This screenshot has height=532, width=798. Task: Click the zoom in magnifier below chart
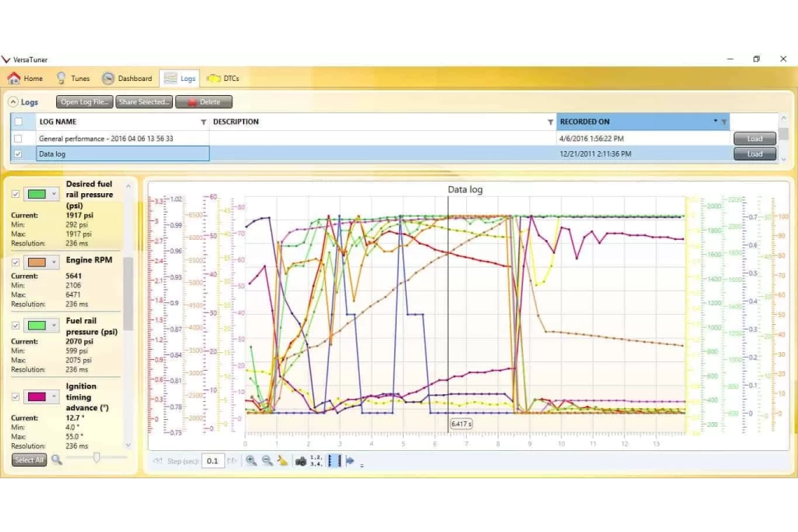252,461
